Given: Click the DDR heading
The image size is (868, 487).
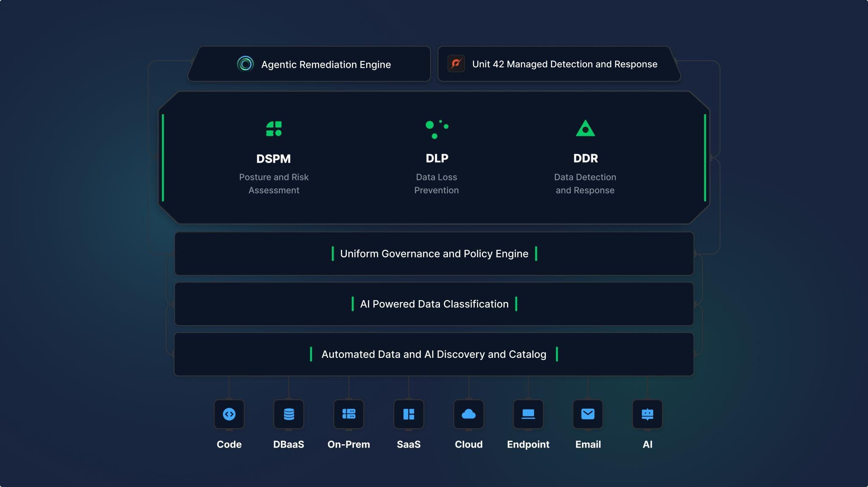Looking at the screenshot, I should (585, 158).
